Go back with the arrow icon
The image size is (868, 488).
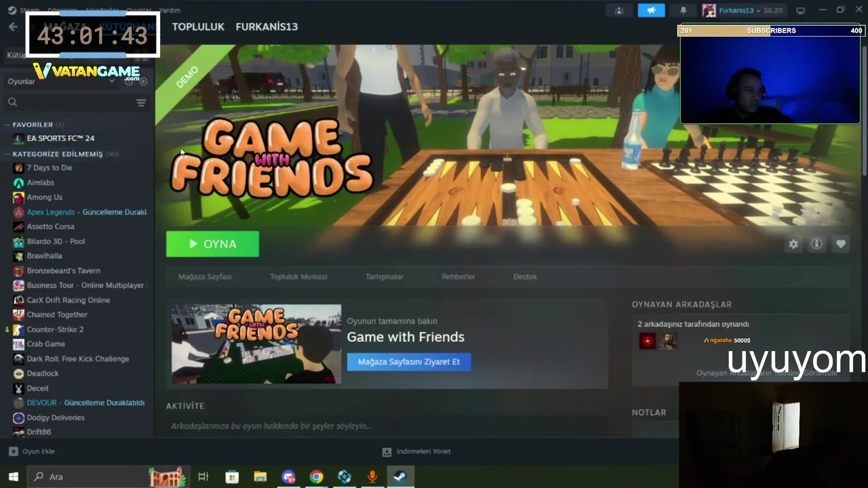click(13, 26)
